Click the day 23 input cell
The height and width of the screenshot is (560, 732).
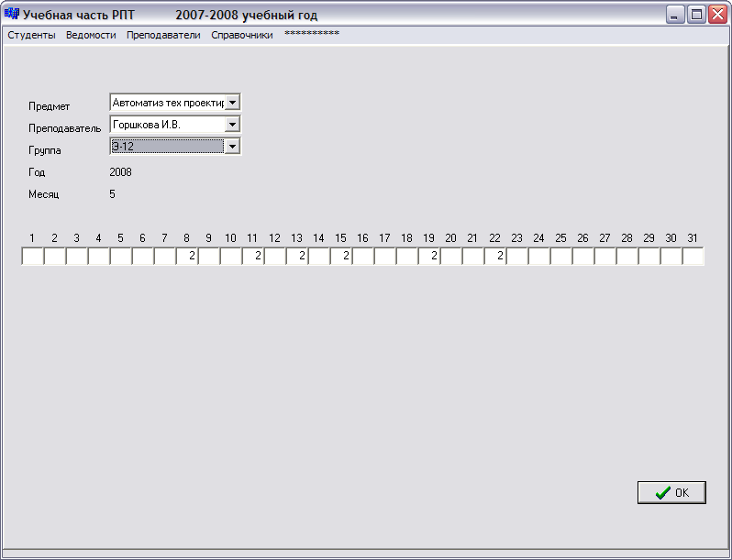(517, 256)
